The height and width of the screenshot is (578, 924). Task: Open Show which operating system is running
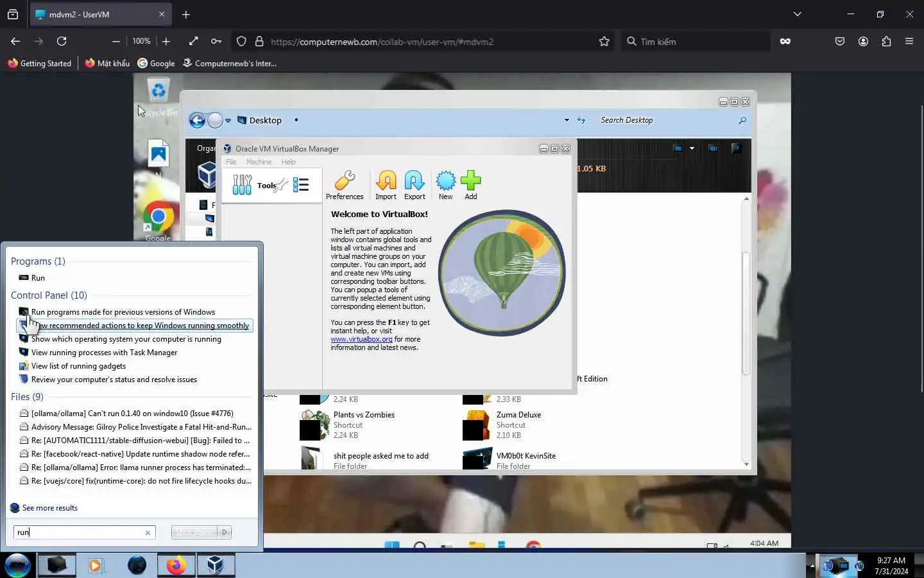126,339
